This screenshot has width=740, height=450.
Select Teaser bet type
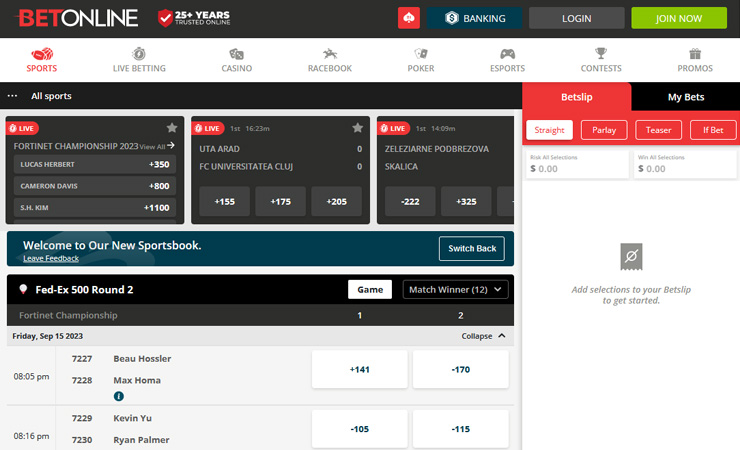[658, 130]
